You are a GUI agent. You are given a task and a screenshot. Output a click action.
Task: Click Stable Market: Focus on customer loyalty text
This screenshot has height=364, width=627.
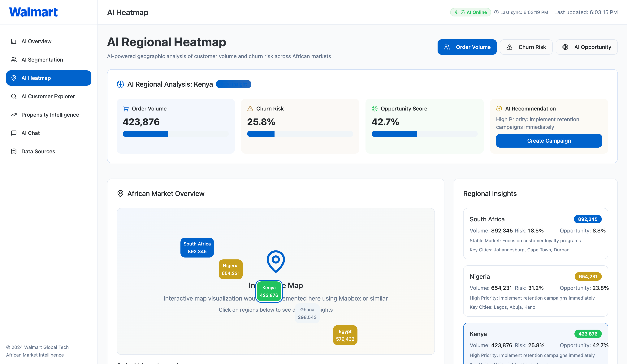pyautogui.click(x=525, y=240)
